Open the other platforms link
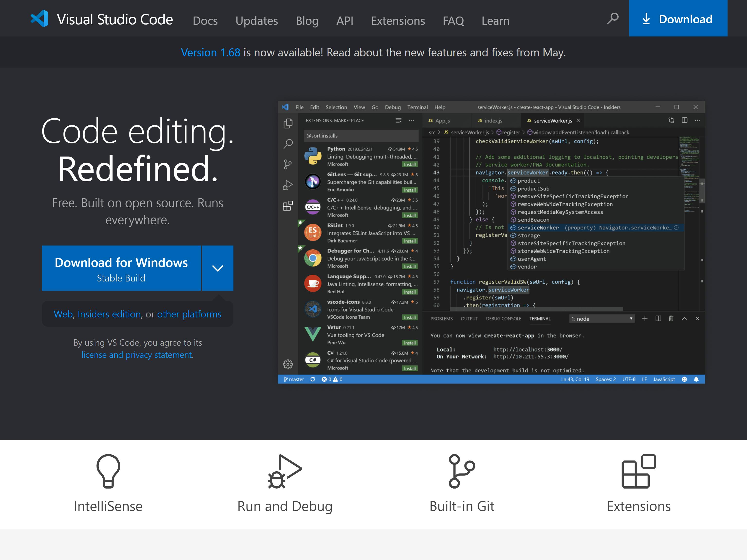Image resolution: width=747 pixels, height=560 pixels. tap(189, 314)
